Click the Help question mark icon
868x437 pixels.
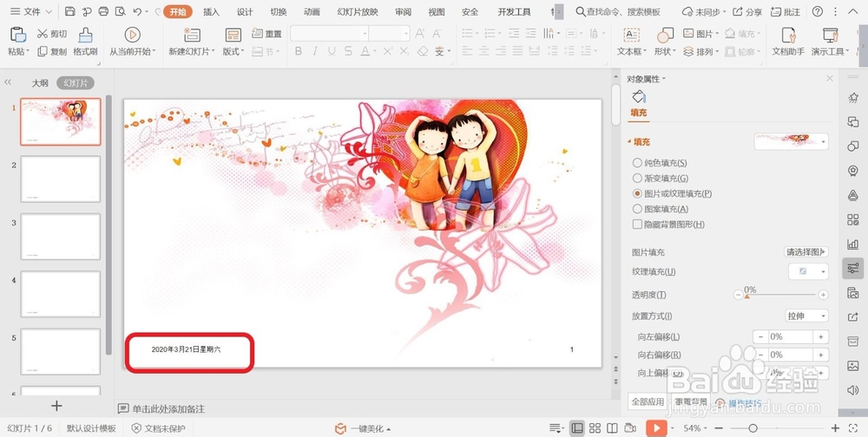(x=817, y=11)
